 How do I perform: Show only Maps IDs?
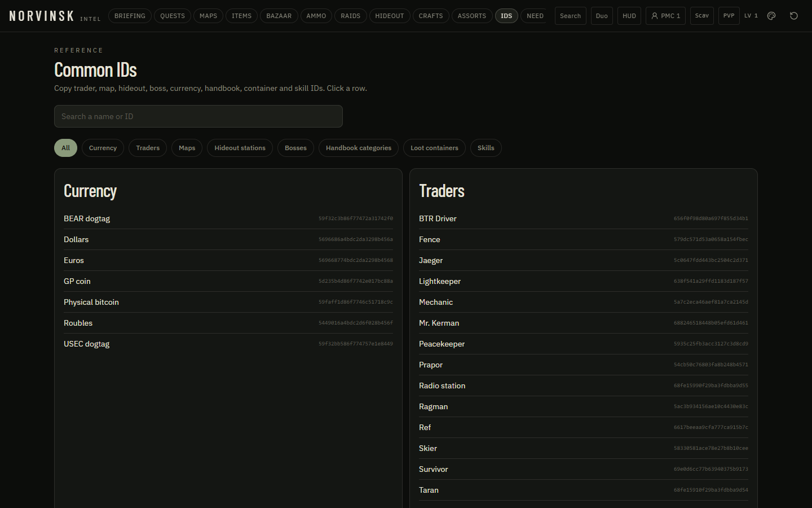pos(187,148)
